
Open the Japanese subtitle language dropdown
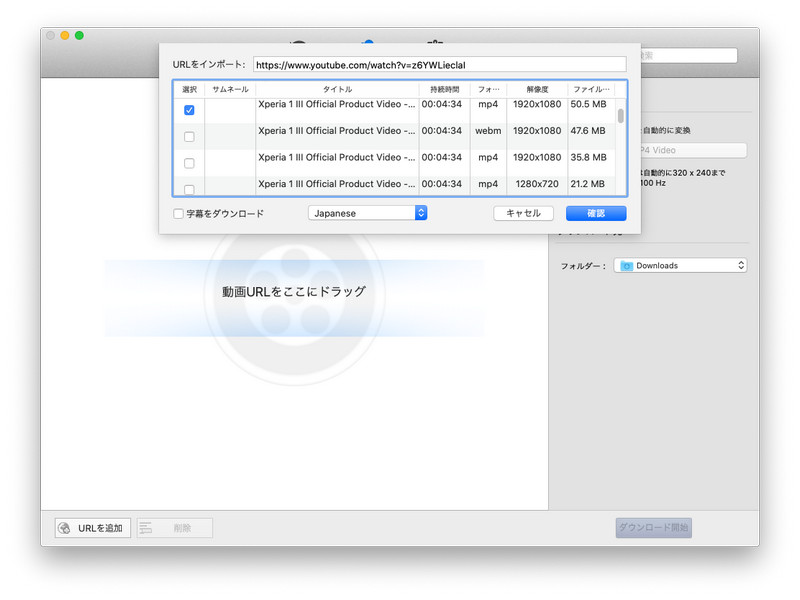tap(367, 213)
